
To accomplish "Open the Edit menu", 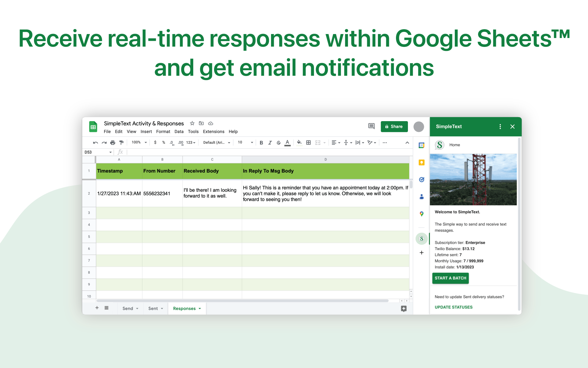I will [x=119, y=132].
